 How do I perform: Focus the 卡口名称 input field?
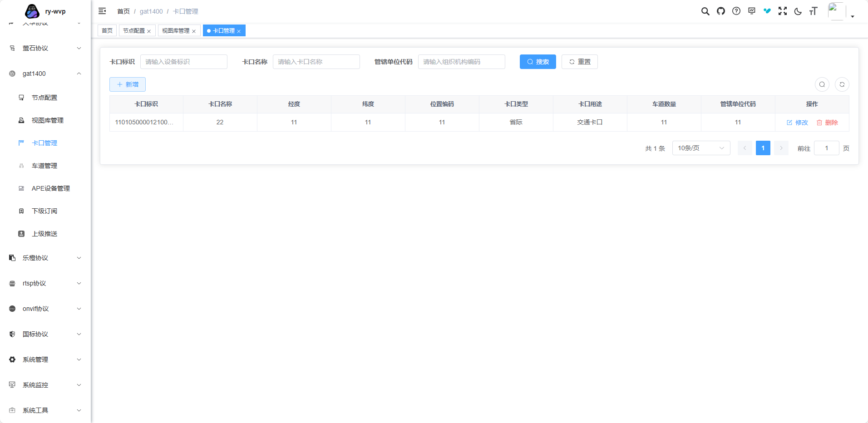click(316, 62)
